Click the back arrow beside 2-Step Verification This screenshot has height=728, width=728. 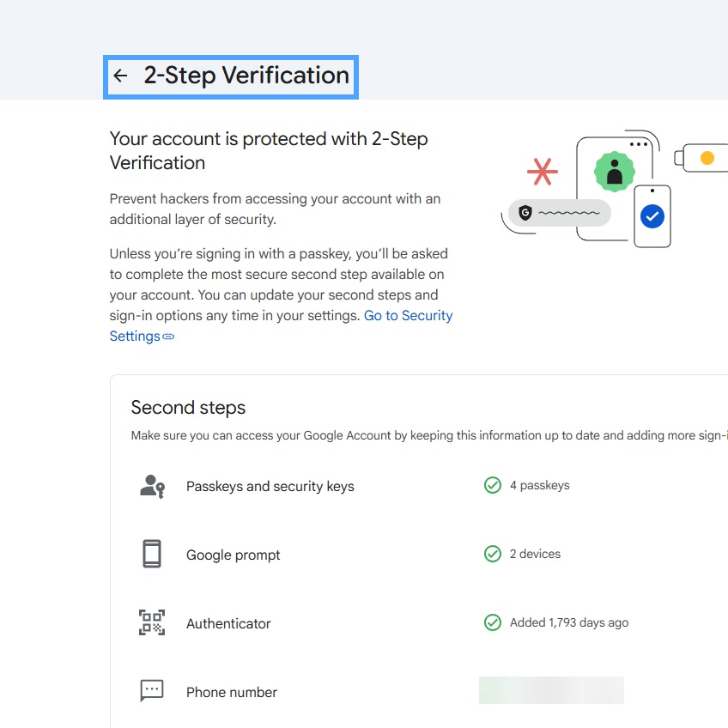pyautogui.click(x=121, y=76)
